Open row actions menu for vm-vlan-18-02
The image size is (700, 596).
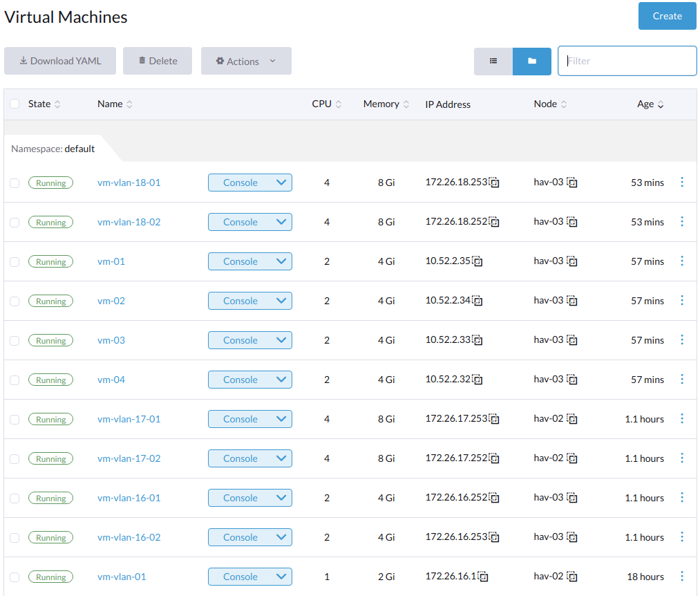coord(682,221)
